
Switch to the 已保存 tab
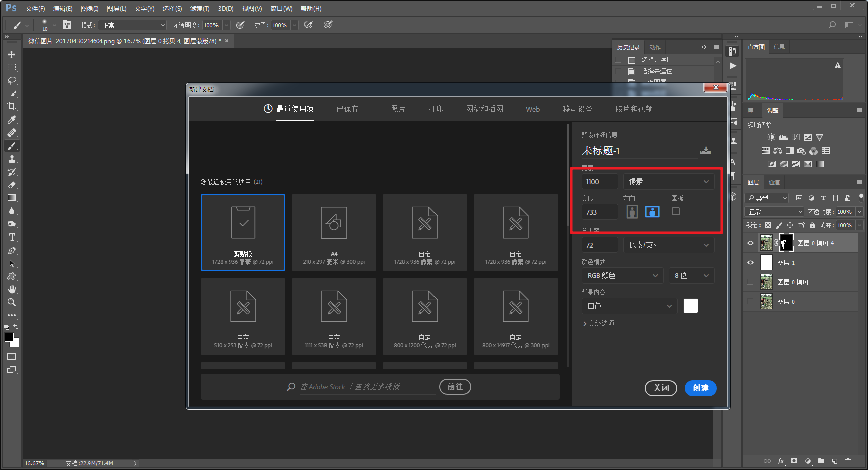(347, 109)
